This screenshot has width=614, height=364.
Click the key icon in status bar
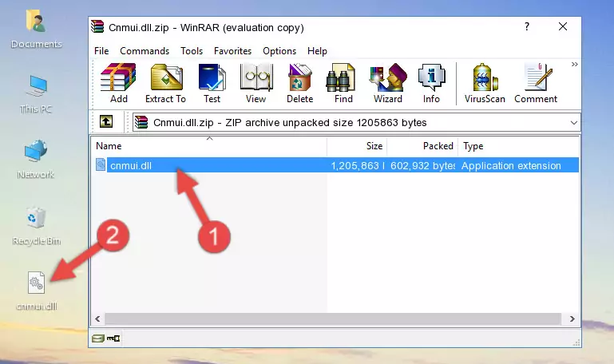coord(113,338)
